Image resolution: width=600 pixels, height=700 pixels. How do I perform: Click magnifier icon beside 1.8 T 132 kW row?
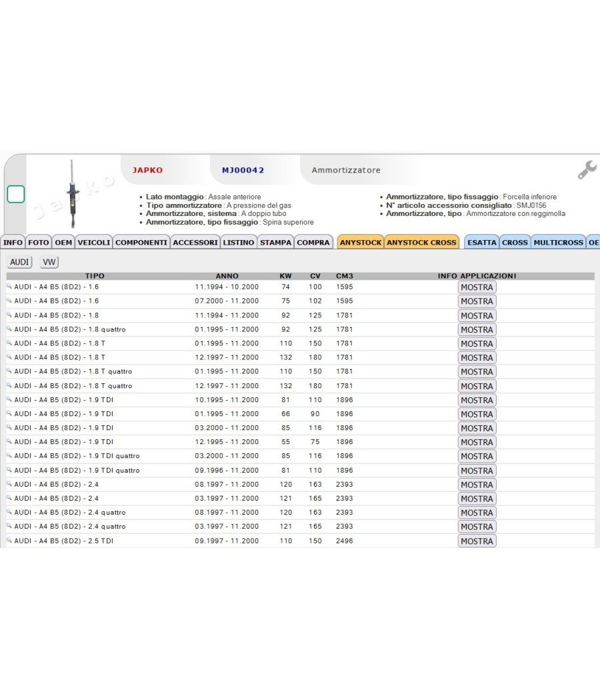coord(9,357)
